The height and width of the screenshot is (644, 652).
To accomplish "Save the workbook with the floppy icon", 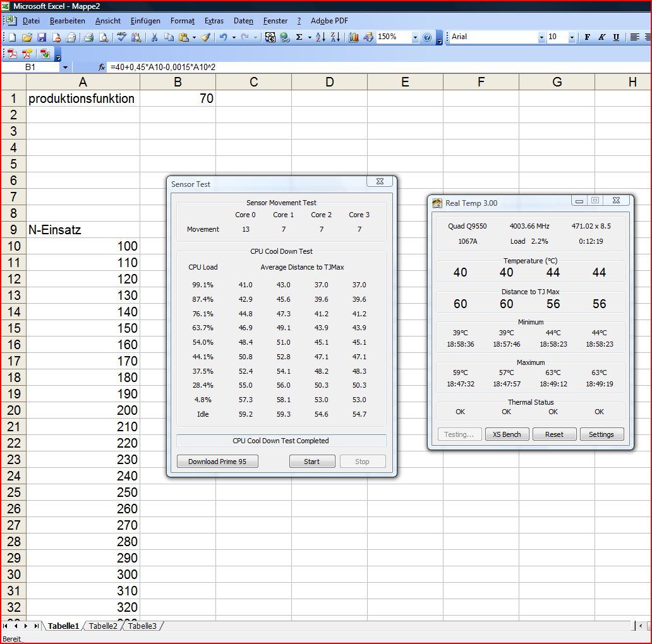I will [x=42, y=37].
